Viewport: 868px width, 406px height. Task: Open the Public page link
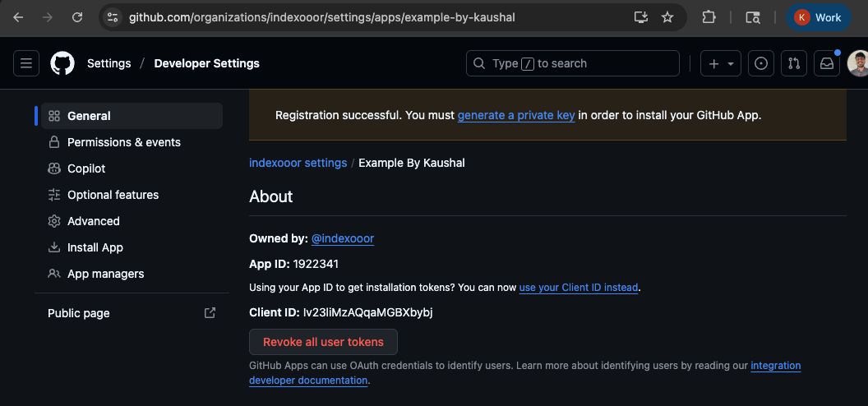[132, 313]
